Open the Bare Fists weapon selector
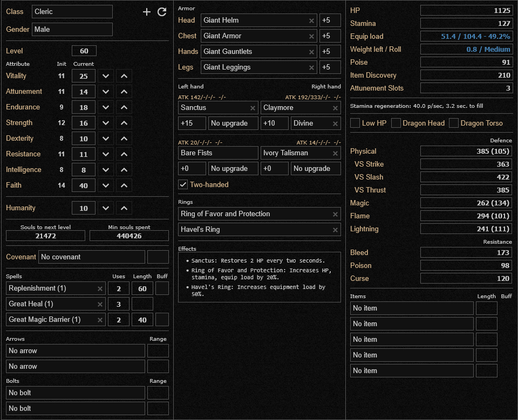 (x=218, y=153)
